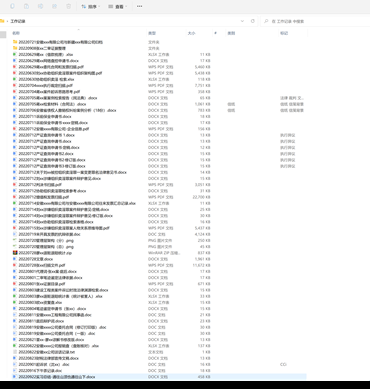Open the 查看 view dropdown
The image size is (370, 389).
[117, 6]
